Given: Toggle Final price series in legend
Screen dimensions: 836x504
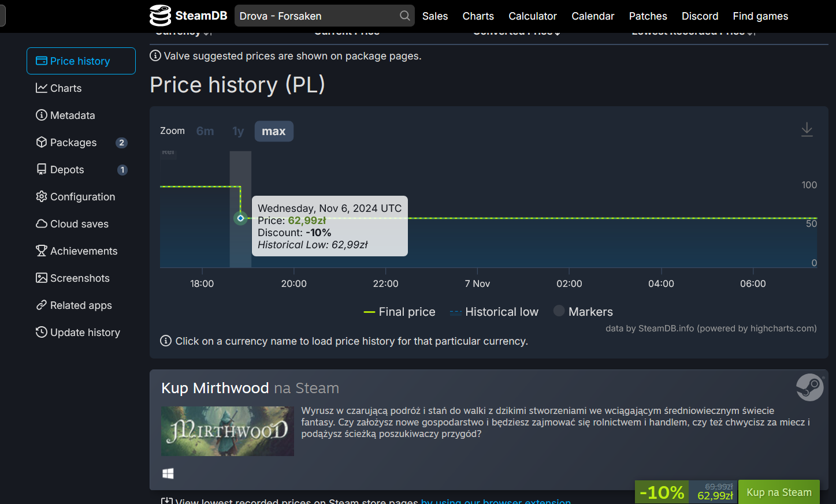Looking at the screenshot, I should click(x=400, y=312).
